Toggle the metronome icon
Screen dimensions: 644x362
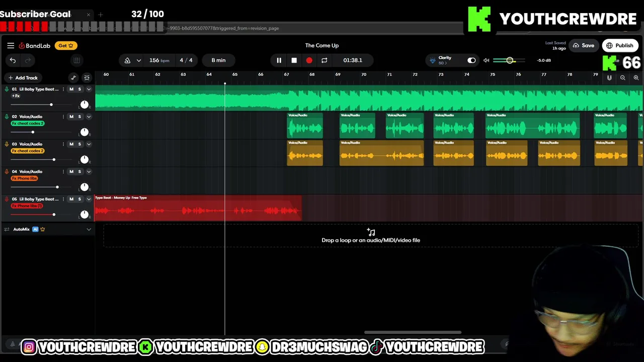pos(127,60)
